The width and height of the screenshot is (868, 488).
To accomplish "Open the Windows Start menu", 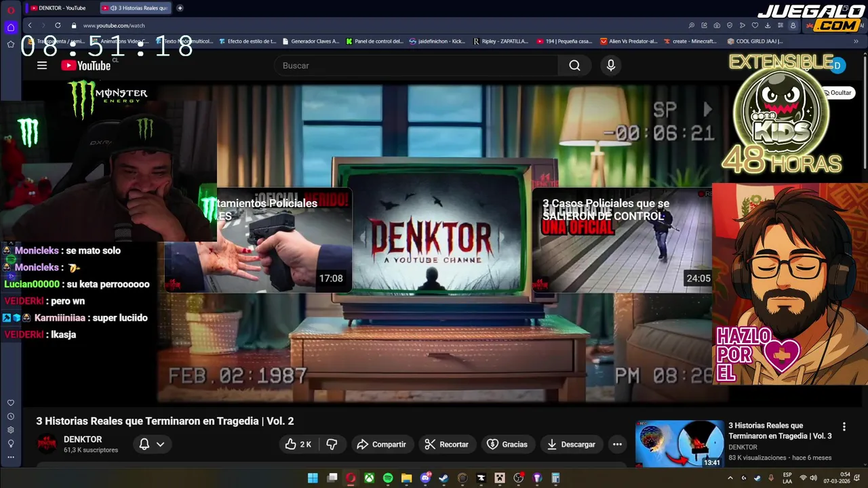I will click(313, 478).
